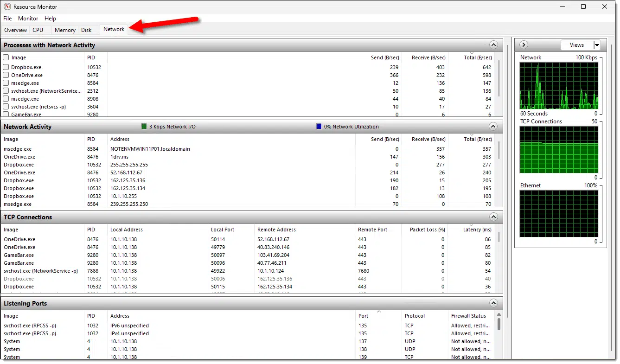This screenshot has width=620, height=364.
Task: Hide the graphs pane with arrow button
Action: [524, 45]
